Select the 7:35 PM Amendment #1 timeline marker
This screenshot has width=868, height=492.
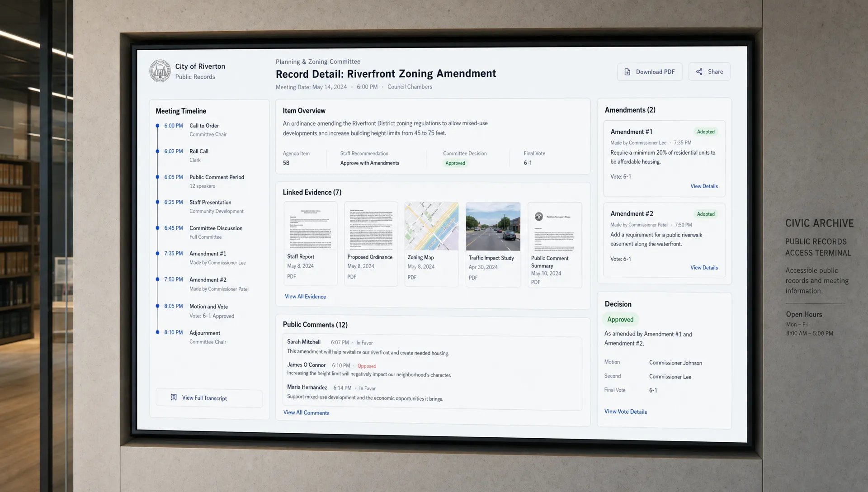[157, 253]
